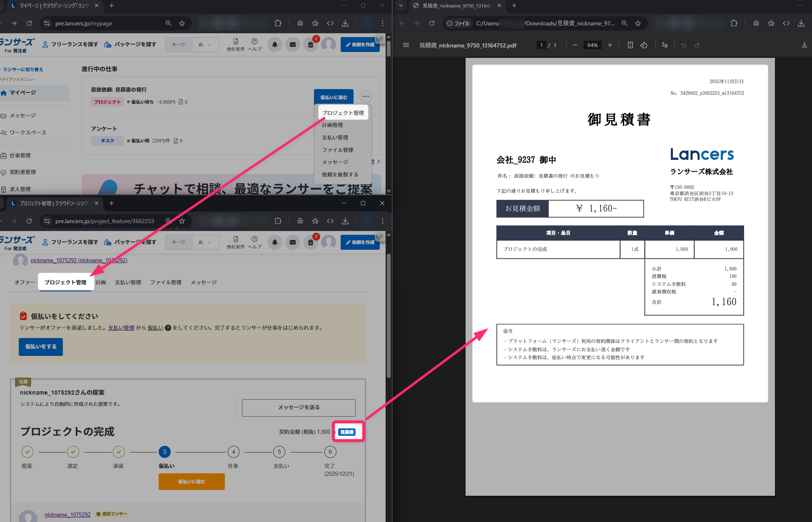The image size is (812, 522).
Task: Zoom in the PDF viewer
Action: coord(610,45)
